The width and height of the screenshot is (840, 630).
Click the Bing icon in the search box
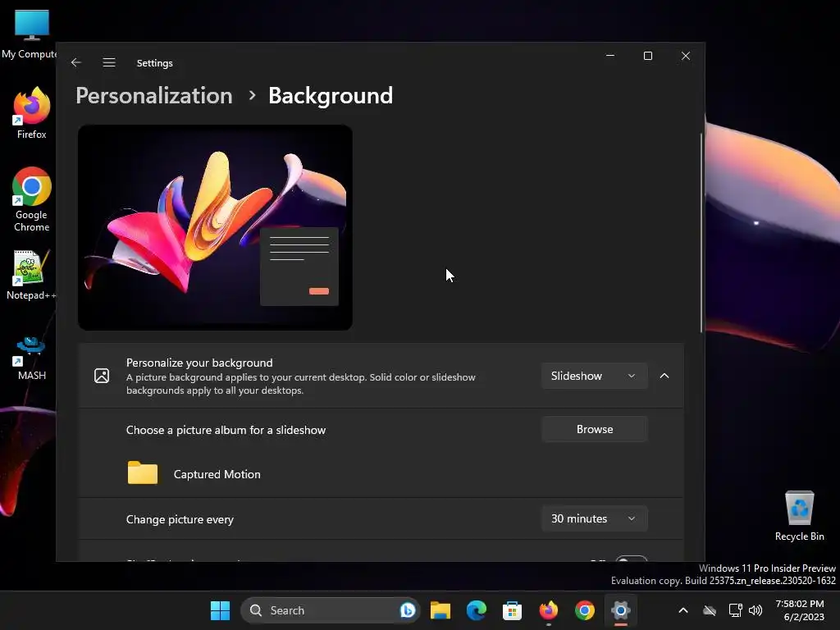click(x=408, y=610)
